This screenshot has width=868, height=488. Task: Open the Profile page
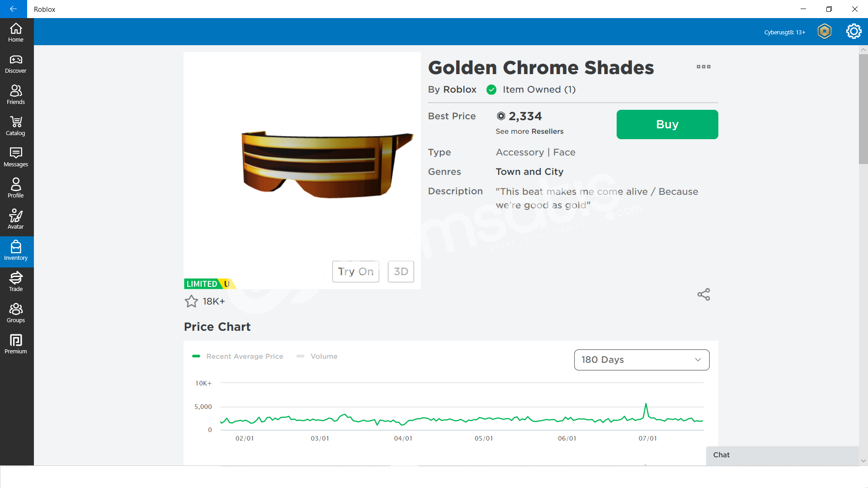pyautogui.click(x=16, y=188)
